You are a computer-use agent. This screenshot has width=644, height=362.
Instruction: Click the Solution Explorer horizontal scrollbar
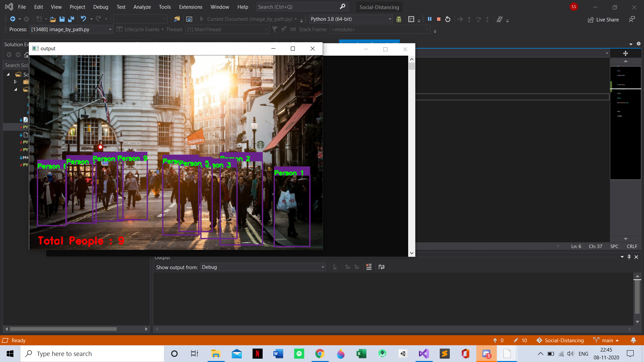63,329
